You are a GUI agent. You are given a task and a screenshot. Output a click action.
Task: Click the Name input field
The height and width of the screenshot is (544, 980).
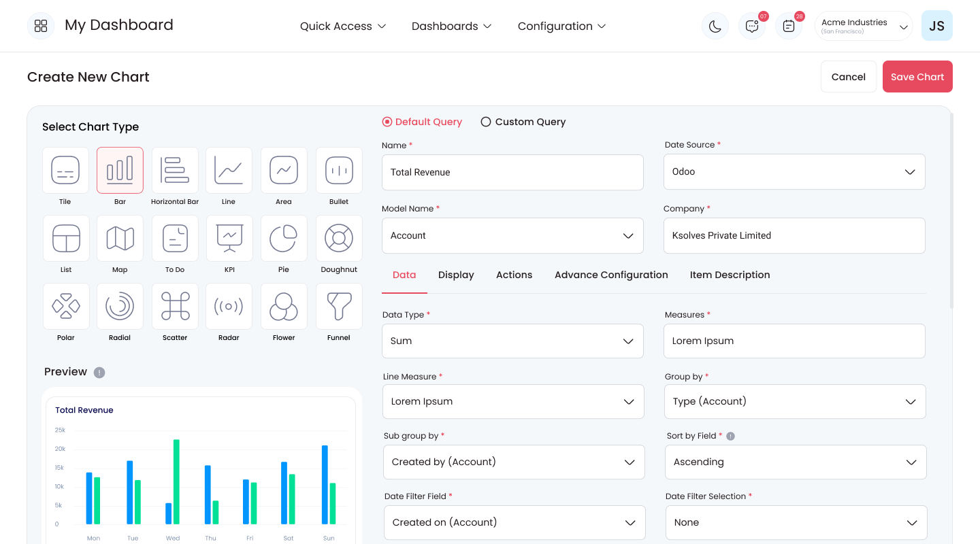point(512,172)
